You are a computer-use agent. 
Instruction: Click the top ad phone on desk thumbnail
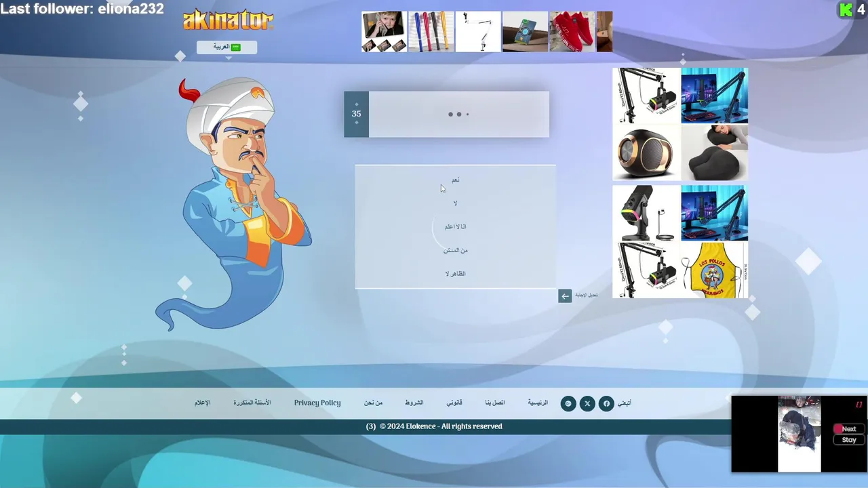(525, 31)
